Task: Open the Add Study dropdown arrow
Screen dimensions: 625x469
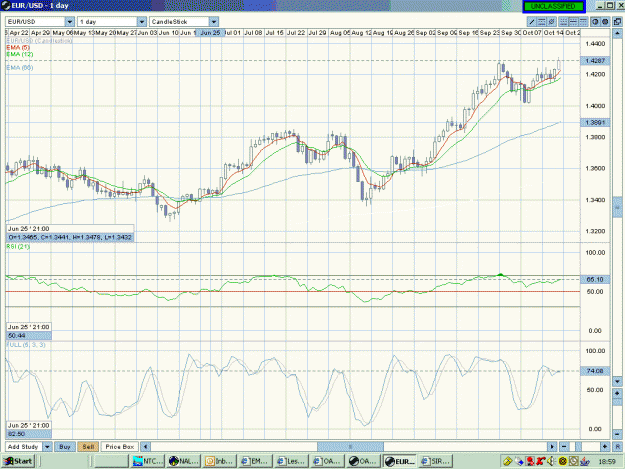Action: click(x=47, y=447)
